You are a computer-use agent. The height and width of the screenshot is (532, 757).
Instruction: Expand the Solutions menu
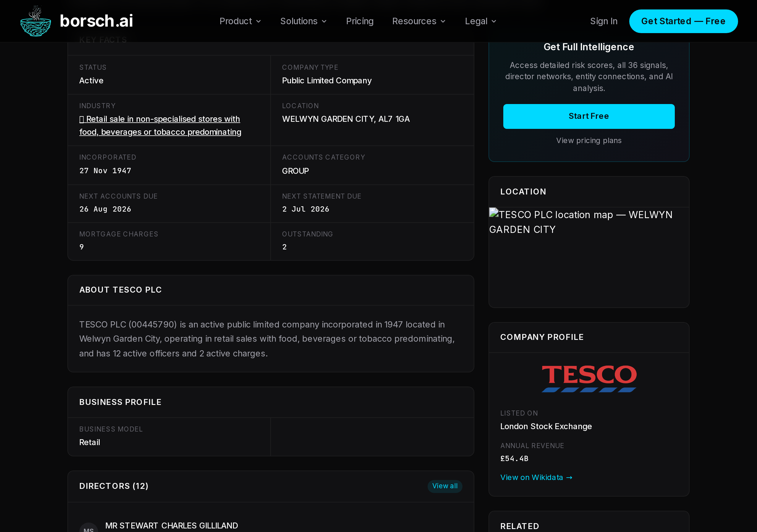(303, 21)
